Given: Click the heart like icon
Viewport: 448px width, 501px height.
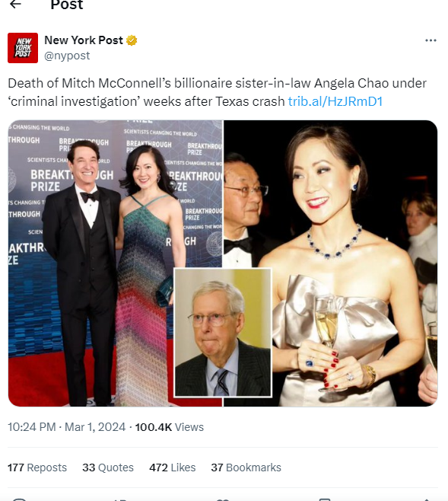Looking at the screenshot, I should click(x=222, y=499).
